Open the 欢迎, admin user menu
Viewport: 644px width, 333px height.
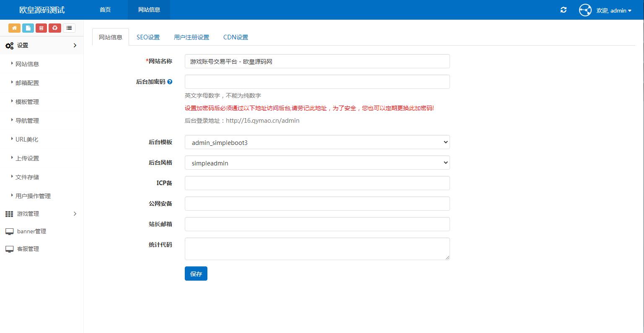614,10
